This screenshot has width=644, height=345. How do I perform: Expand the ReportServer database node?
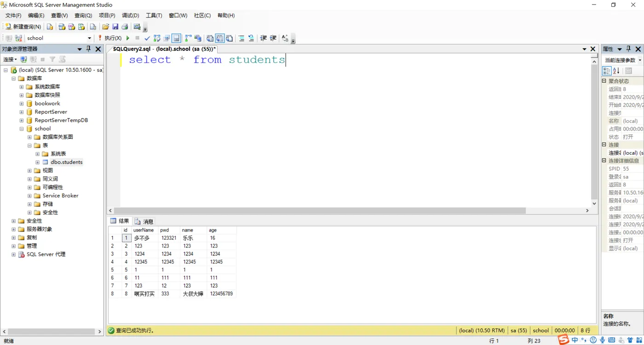pyautogui.click(x=22, y=112)
